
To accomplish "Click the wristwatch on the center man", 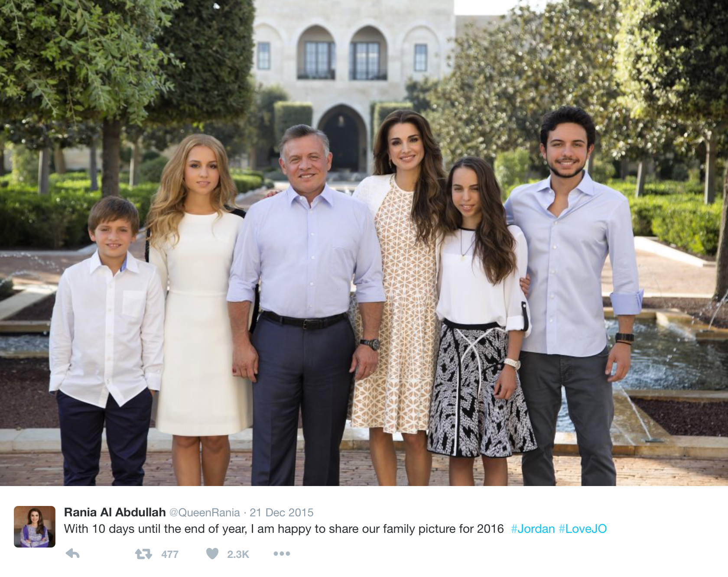I will 371,344.
